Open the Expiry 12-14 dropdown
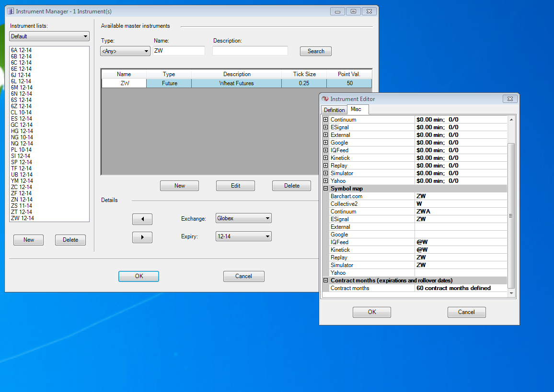554x392 pixels. click(x=243, y=236)
